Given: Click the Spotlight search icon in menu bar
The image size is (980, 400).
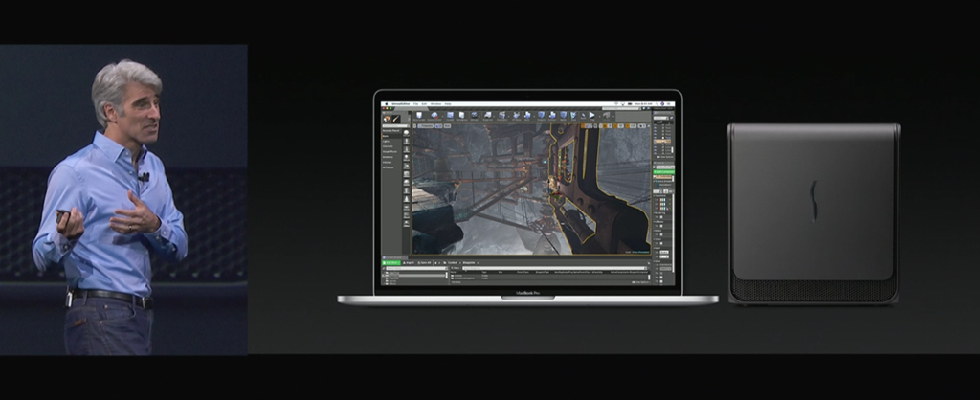Looking at the screenshot, I should point(657,103).
